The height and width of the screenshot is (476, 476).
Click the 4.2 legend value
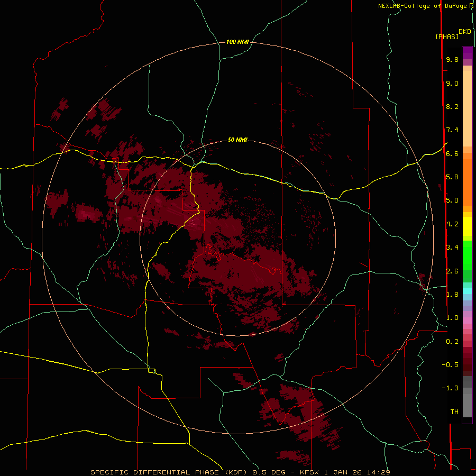point(452,224)
